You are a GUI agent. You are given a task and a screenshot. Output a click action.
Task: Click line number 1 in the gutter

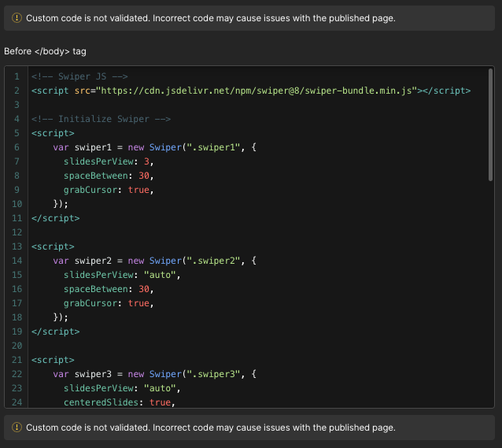(17, 76)
